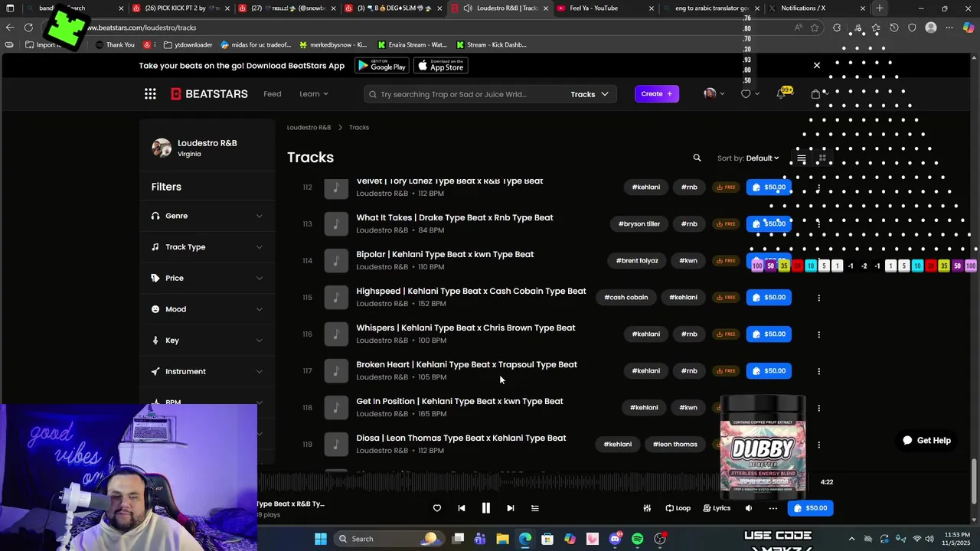Like the current track with the player heart
This screenshot has width=980, height=551.
[x=436, y=508]
